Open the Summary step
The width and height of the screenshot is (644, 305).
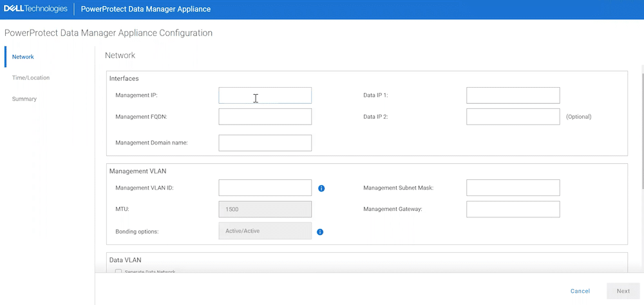pos(24,99)
